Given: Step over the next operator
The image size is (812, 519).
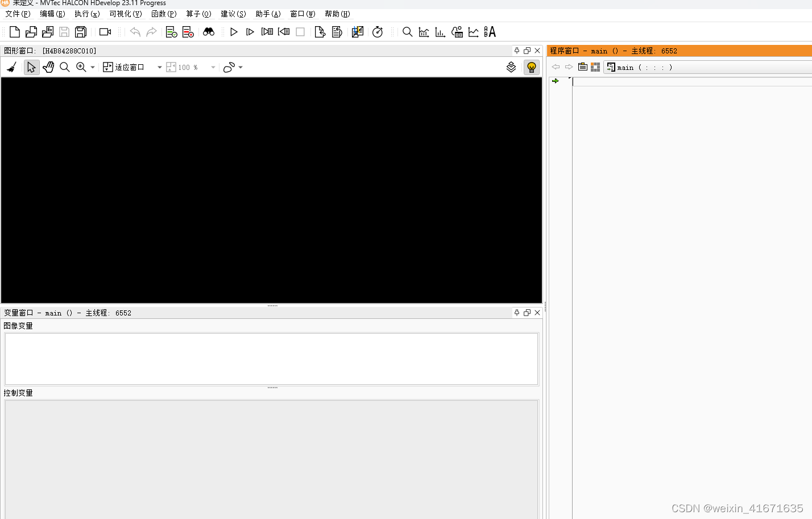Looking at the screenshot, I should [x=267, y=32].
